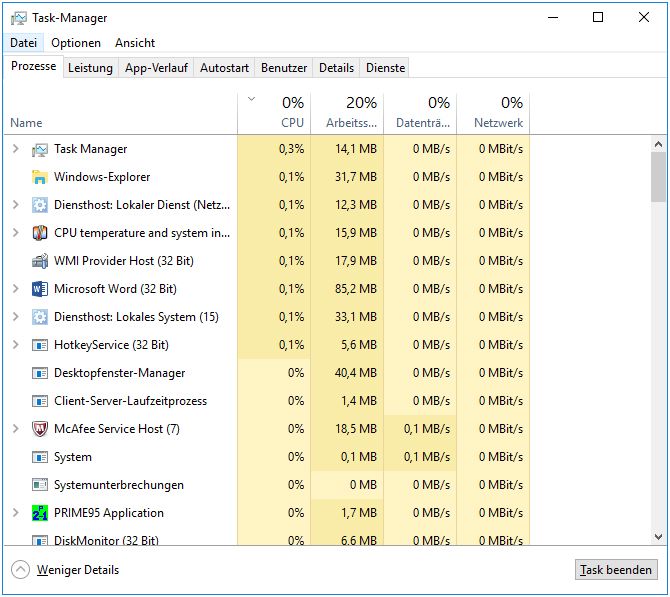Click the PRIME95 Application icon
Image resolution: width=670 pixels, height=597 pixels.
click(40, 513)
